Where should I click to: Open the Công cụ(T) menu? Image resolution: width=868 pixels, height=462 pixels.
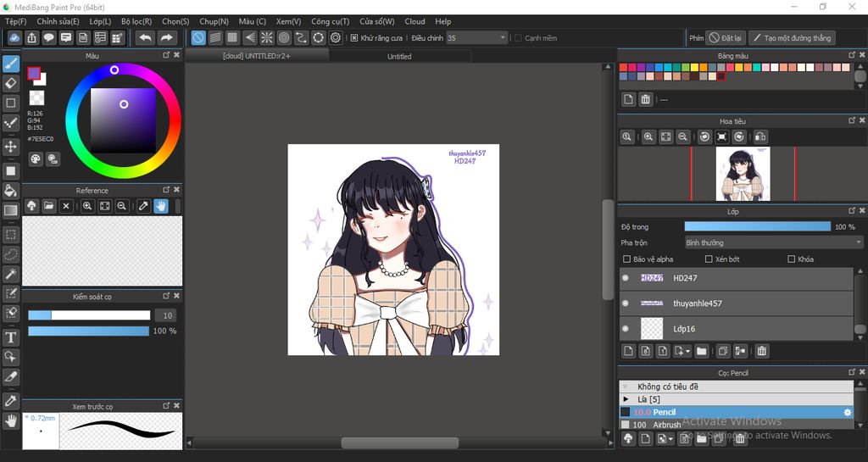(x=330, y=21)
